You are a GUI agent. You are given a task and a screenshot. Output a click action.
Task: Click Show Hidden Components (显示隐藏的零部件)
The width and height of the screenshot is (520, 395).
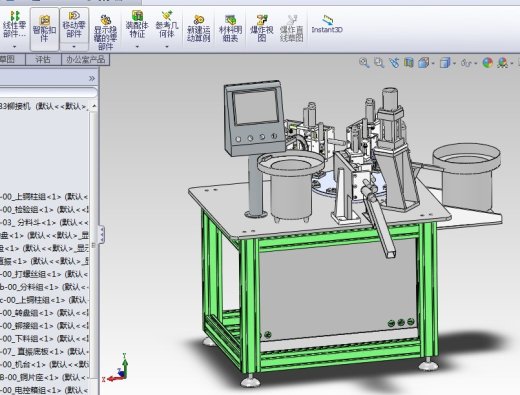(x=105, y=32)
